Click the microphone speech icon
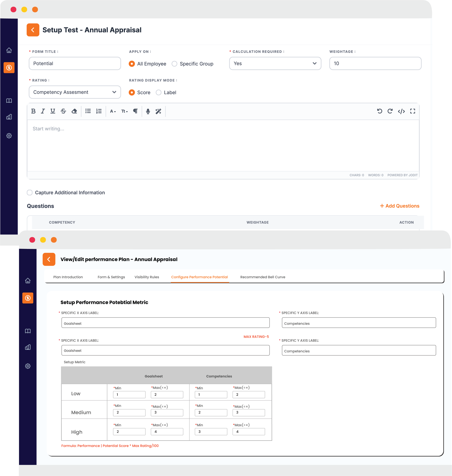 point(148,111)
